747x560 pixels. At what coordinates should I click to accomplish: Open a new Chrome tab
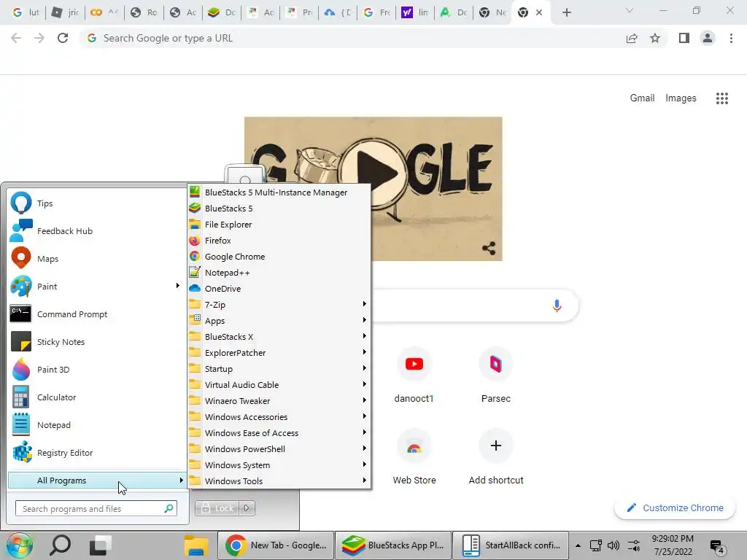[x=566, y=12]
